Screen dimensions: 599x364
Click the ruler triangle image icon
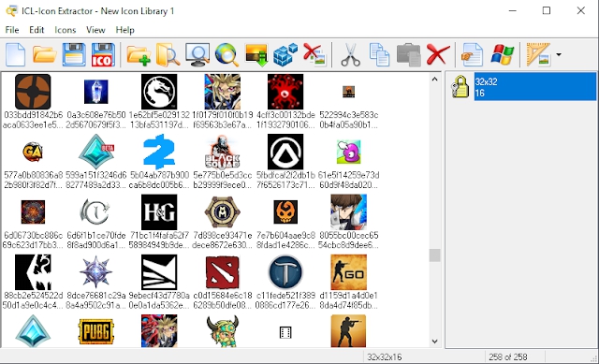[x=538, y=54]
